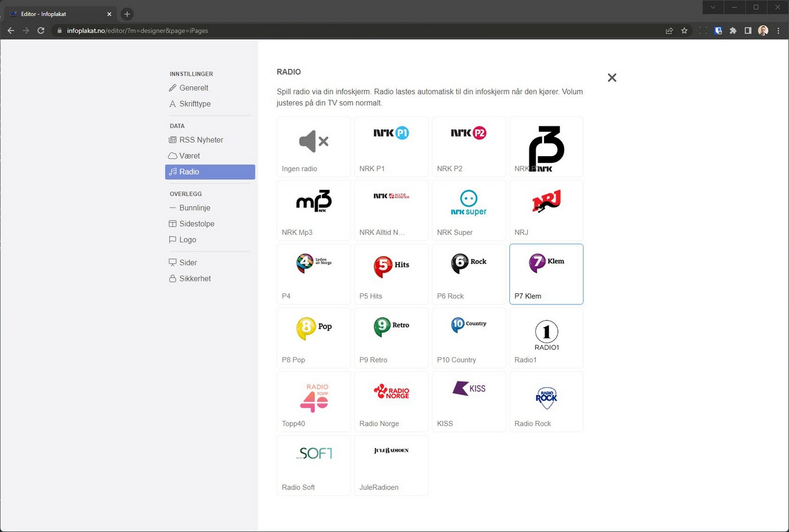This screenshot has width=789, height=532.
Task: Pick the NRK P3 station logo
Action: pos(546,147)
